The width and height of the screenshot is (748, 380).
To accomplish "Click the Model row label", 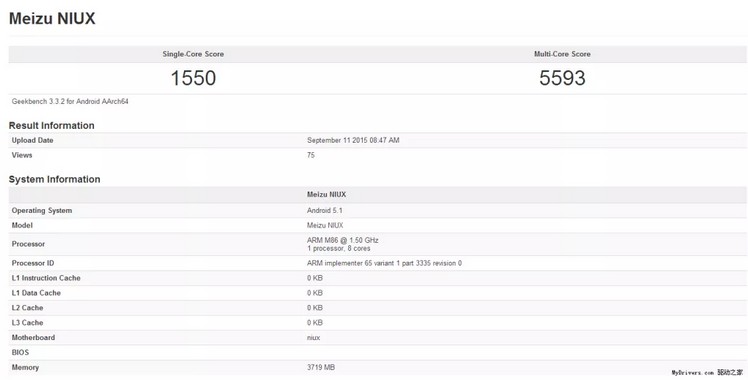I will (22, 225).
